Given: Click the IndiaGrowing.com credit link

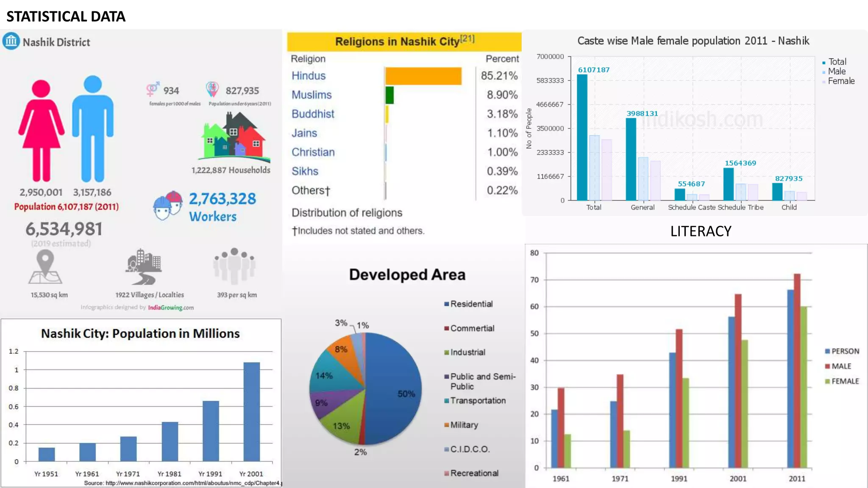Looking at the screenshot, I should (171, 308).
